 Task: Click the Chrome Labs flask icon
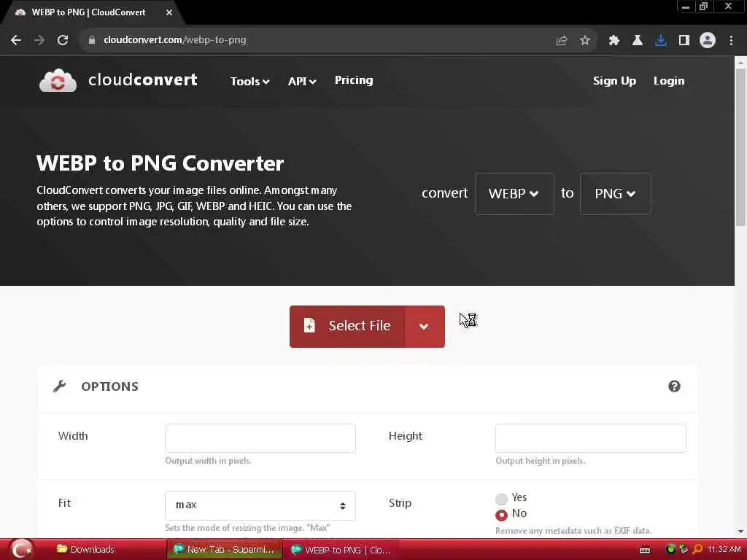637,41
